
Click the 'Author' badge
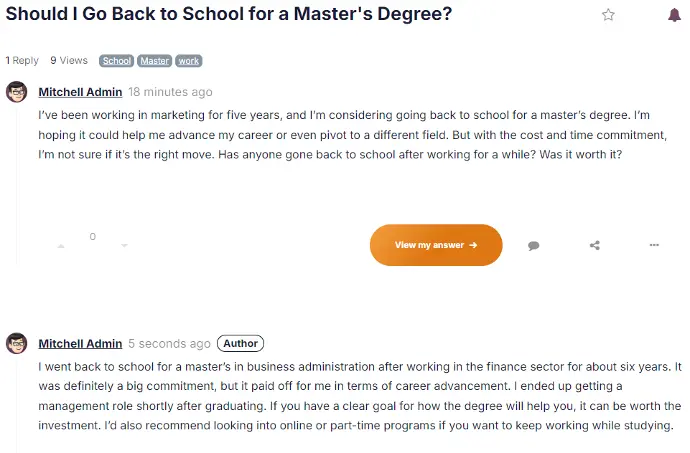click(240, 343)
